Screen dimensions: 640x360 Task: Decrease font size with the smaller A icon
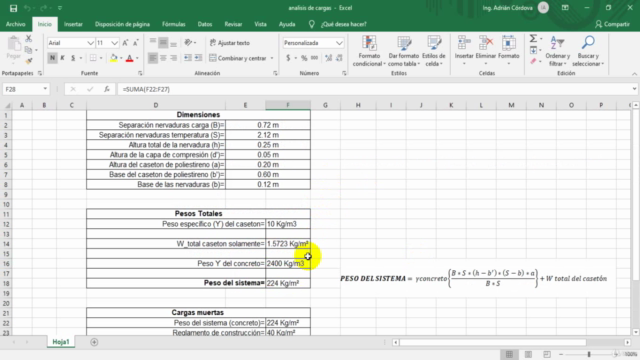point(136,43)
